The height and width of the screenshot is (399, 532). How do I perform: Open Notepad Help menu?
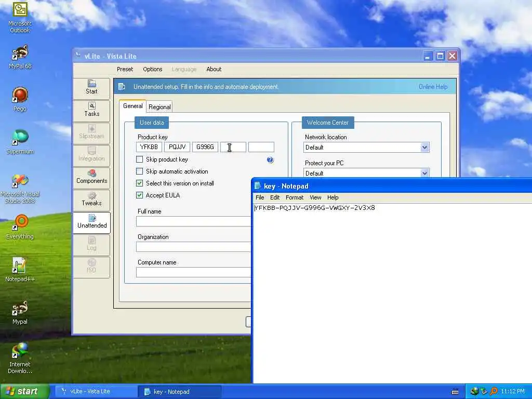pyautogui.click(x=333, y=197)
